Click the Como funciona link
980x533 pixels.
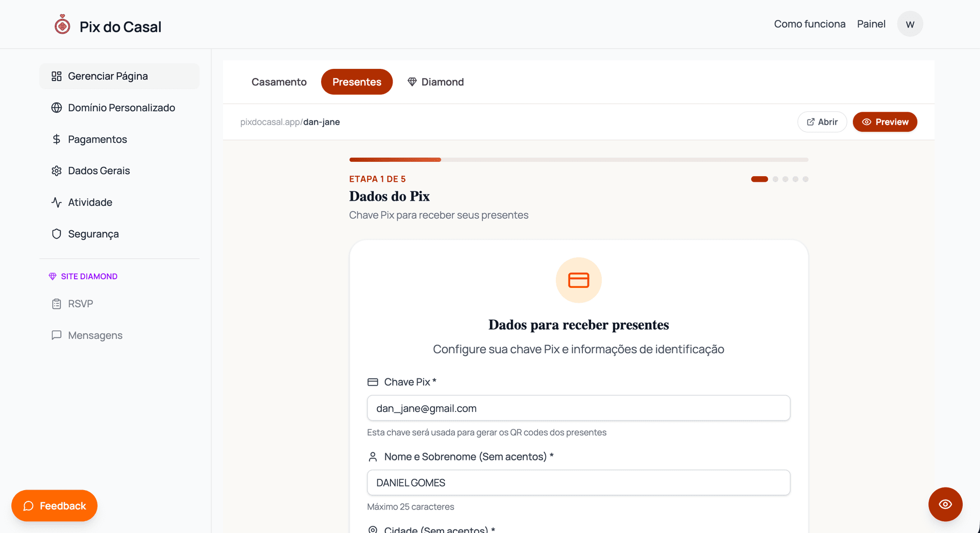pyautogui.click(x=810, y=24)
